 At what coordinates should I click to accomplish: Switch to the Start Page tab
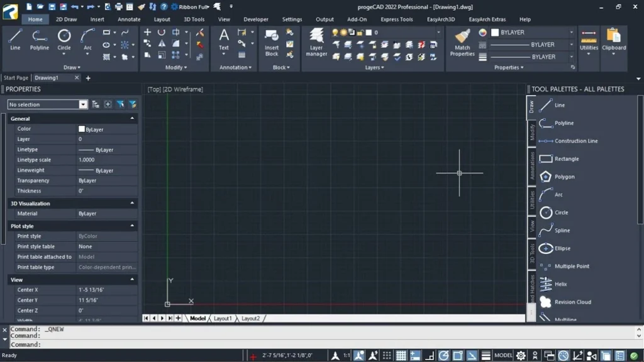point(16,77)
